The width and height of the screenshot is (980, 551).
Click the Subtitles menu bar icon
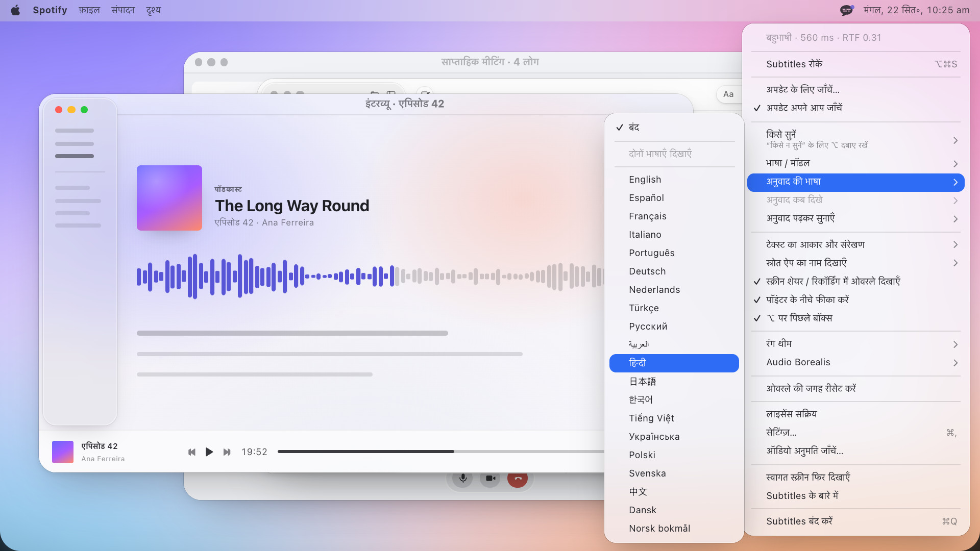pyautogui.click(x=847, y=10)
